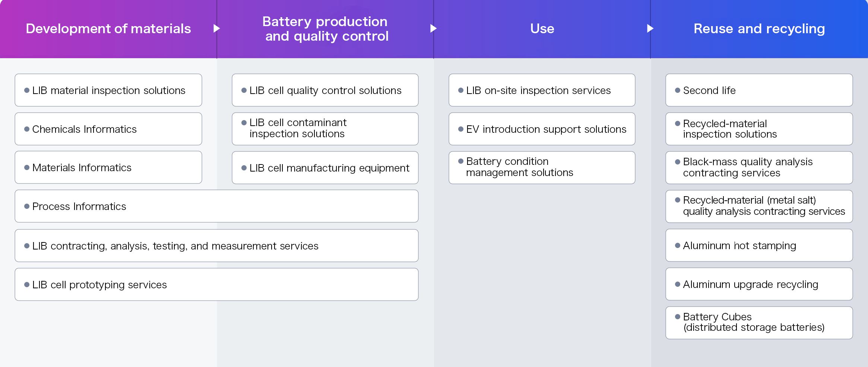Open the Second life item
This screenshot has width=868, height=367.
pyautogui.click(x=759, y=90)
